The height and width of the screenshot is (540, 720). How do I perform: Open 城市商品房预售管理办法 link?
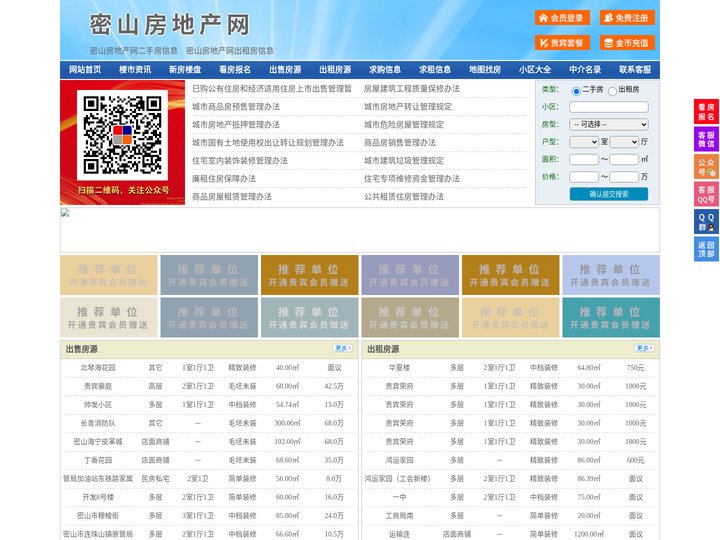(x=236, y=107)
